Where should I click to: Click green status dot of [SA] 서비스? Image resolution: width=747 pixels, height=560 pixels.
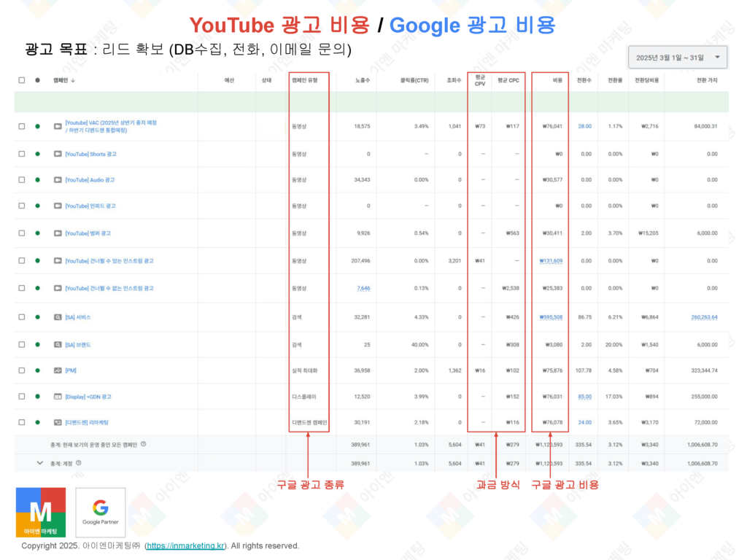click(x=38, y=317)
